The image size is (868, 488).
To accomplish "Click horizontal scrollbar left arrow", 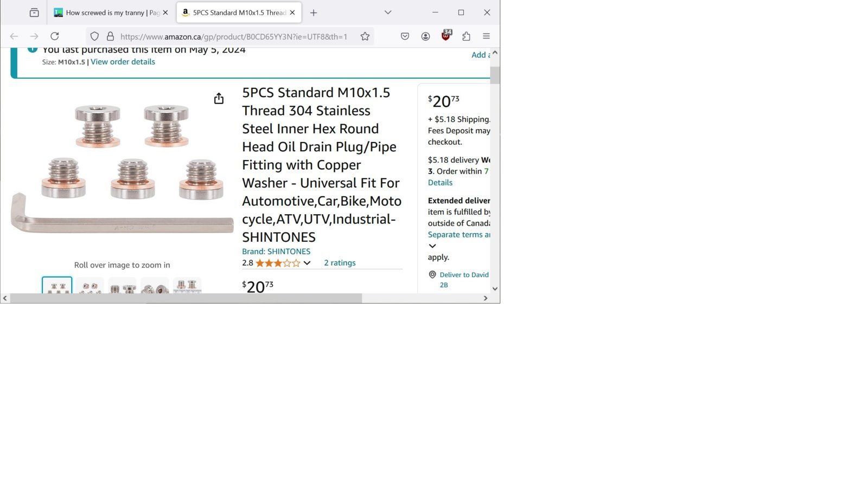I will 5,298.
